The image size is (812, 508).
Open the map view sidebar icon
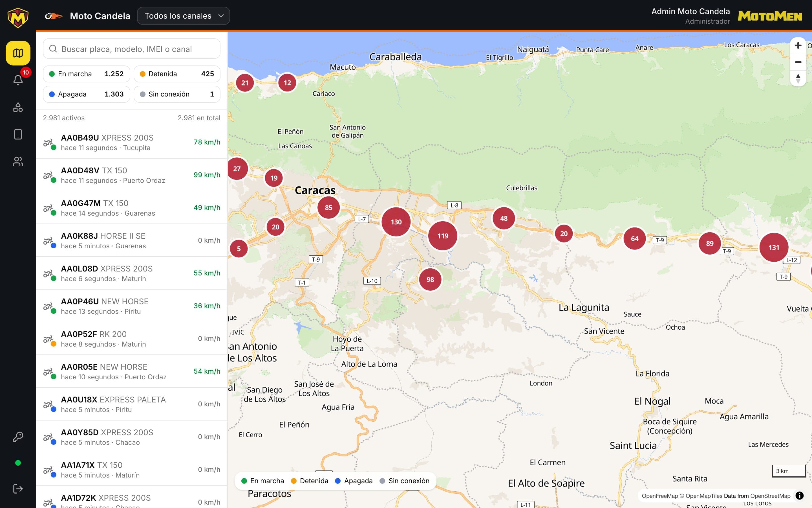pyautogui.click(x=18, y=53)
